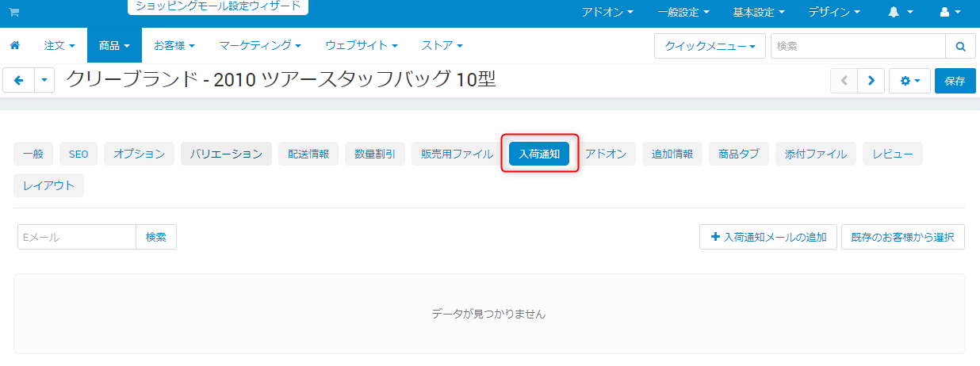
Task: Go back with the left arrow button
Action: click(x=18, y=80)
